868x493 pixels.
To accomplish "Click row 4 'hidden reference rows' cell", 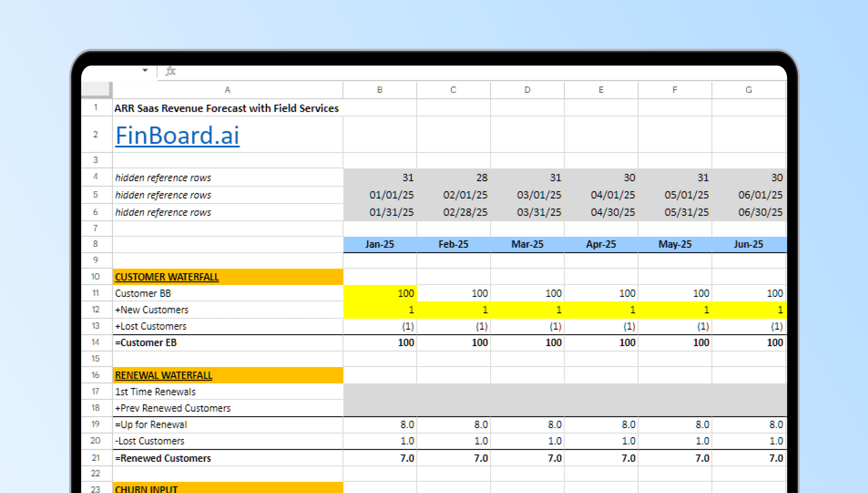I will click(x=227, y=177).
